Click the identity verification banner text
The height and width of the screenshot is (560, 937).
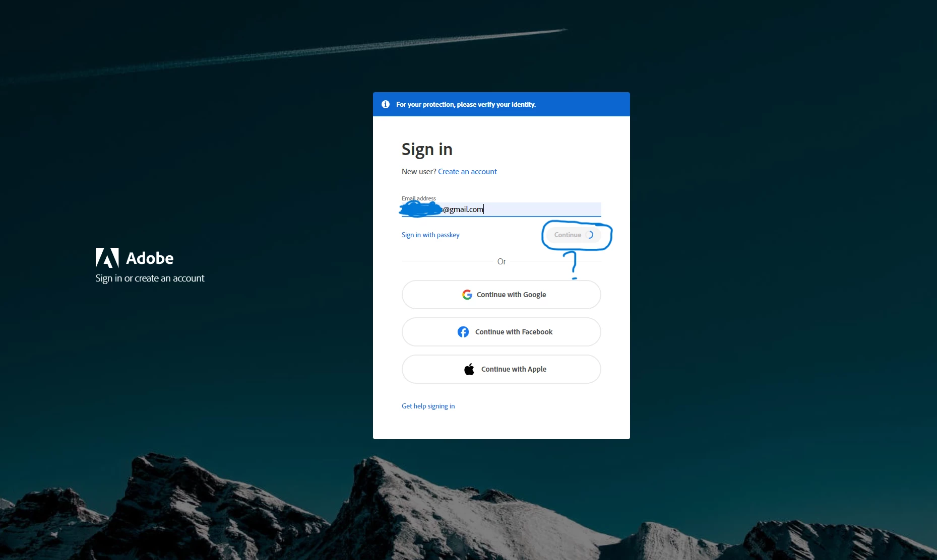pyautogui.click(x=466, y=105)
